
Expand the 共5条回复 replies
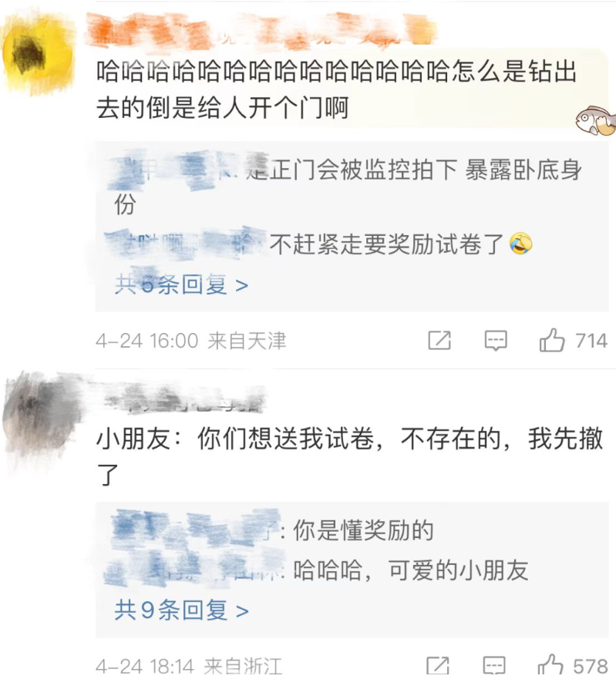181,285
